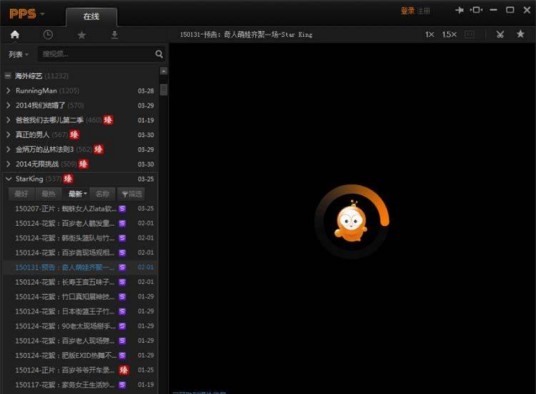This screenshot has width=536, height=394.
Task: Toggle 1X window size
Action: (429, 35)
